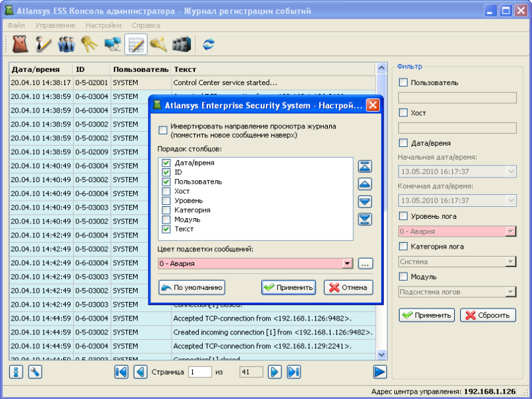532x399 pixels.
Task: Apply the filter with Применить button
Action: click(x=427, y=315)
